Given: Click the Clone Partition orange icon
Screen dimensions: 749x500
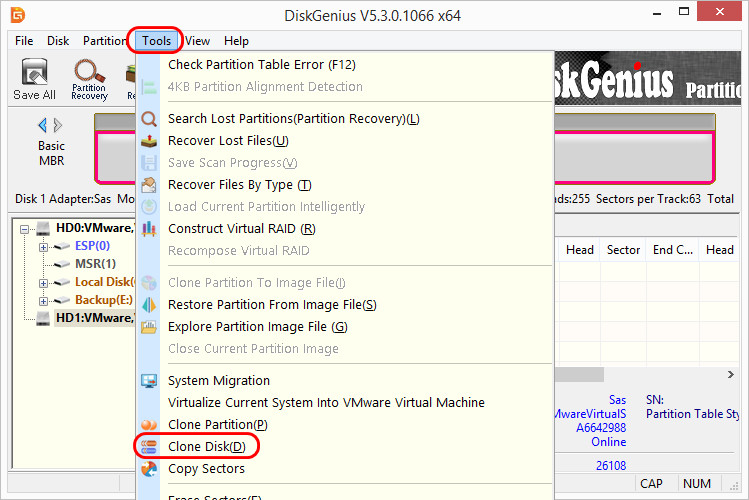Looking at the screenshot, I should click(x=149, y=425).
